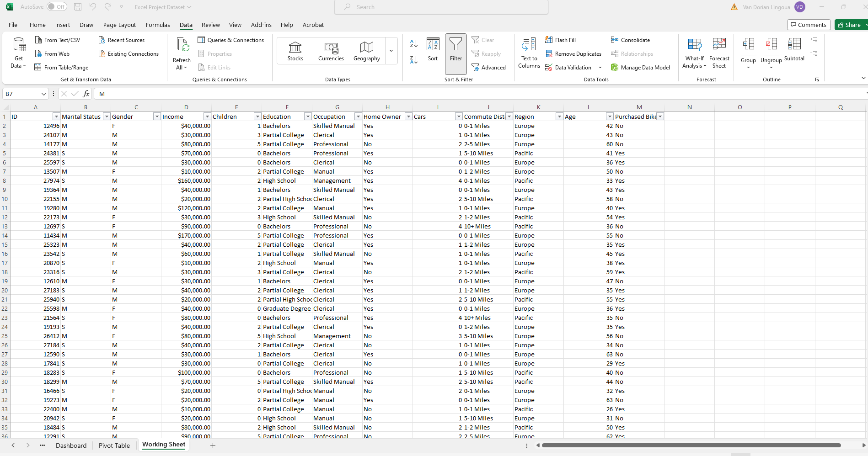This screenshot has height=456, width=868.
Task: Open the Comments pane
Action: [x=809, y=25]
